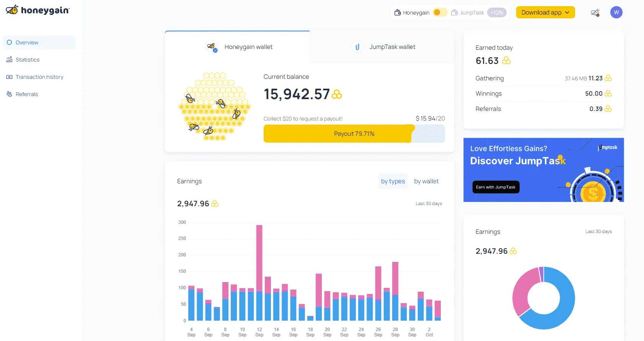
Task: Click the current balance 15,942.57 value
Action: (297, 94)
